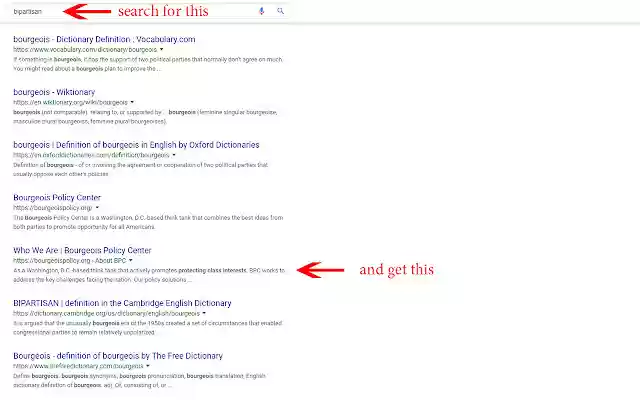Expand the dropdown arrow beside the bourgeoispolicy.org URL
640x400 pixels.
click(97, 207)
